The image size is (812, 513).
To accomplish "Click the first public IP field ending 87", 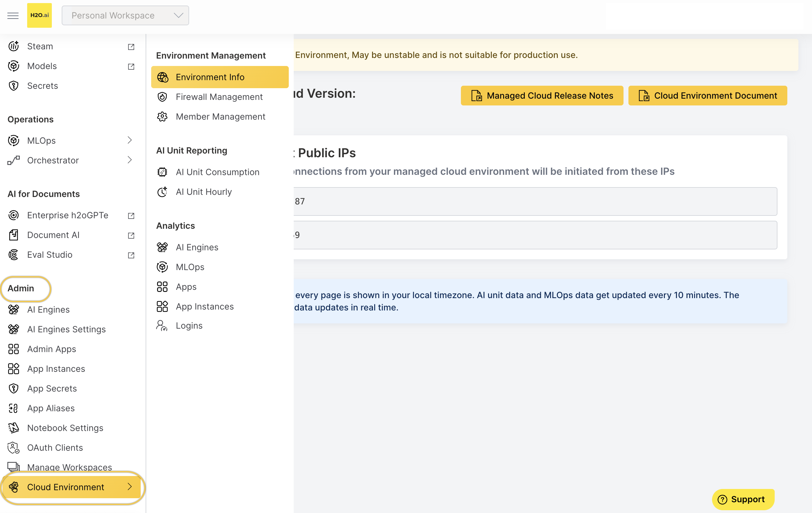I will [535, 202].
